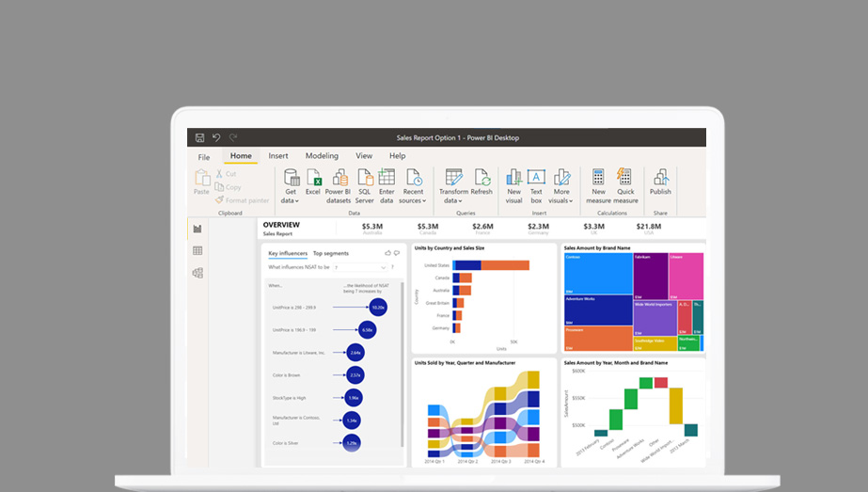The image size is (868, 492).
Task: Open the Help tab
Action: (x=397, y=155)
